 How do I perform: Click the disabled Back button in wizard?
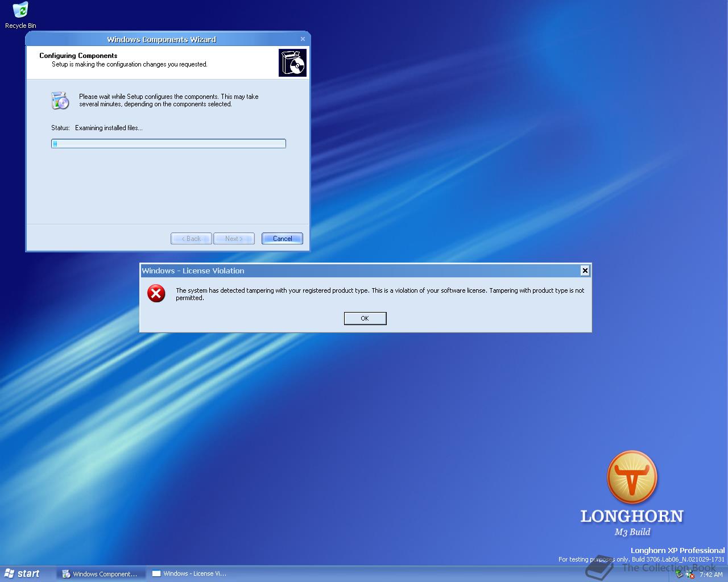(x=191, y=239)
